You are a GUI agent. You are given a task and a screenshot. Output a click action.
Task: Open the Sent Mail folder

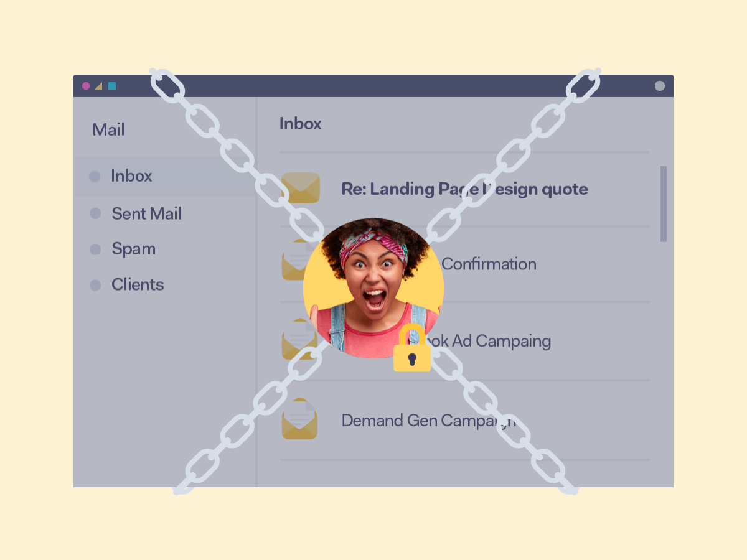point(147,214)
